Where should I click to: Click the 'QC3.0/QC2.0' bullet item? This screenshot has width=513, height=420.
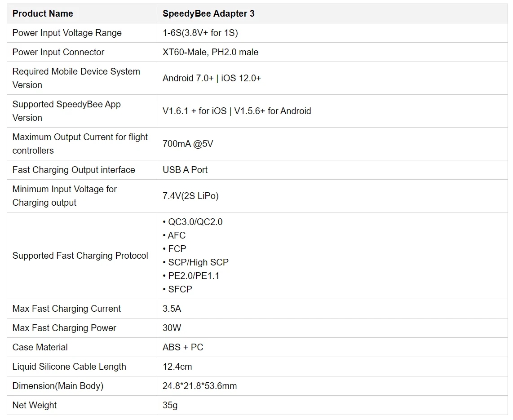[x=195, y=222]
